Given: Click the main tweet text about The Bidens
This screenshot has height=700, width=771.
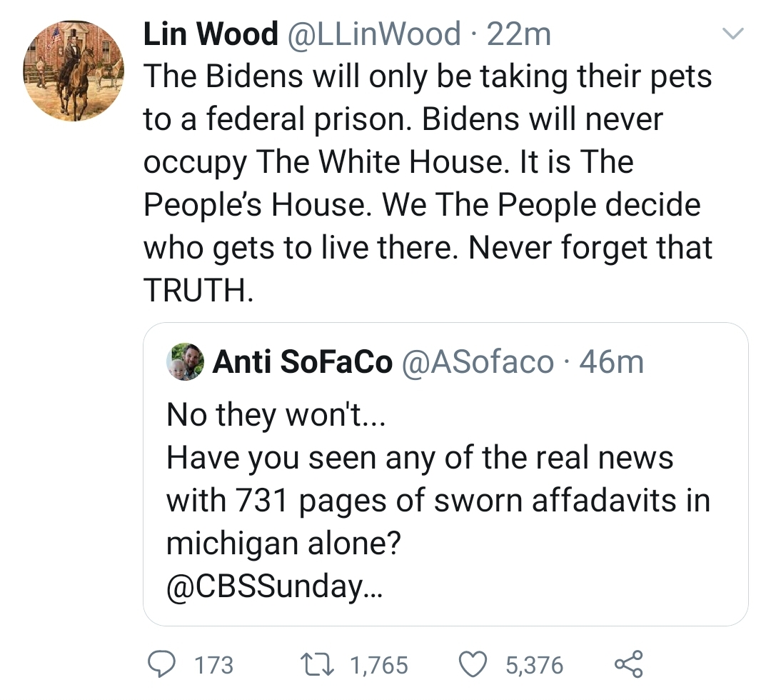Looking at the screenshot, I should click(x=427, y=163).
